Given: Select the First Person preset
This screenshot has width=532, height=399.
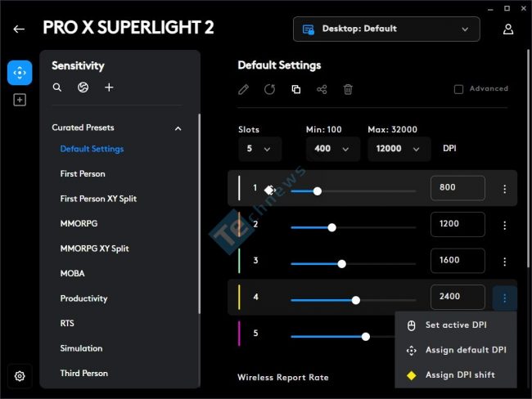Looking at the screenshot, I should [83, 174].
